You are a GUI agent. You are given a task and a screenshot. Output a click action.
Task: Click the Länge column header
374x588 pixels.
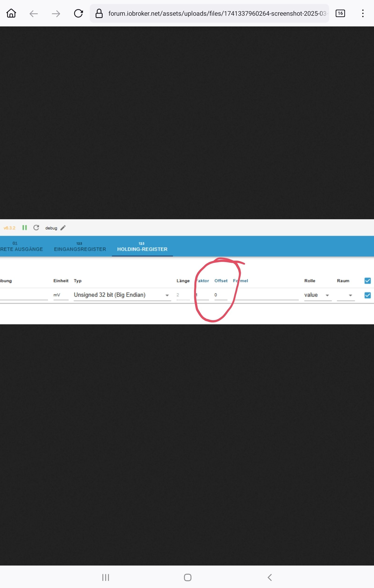(183, 281)
